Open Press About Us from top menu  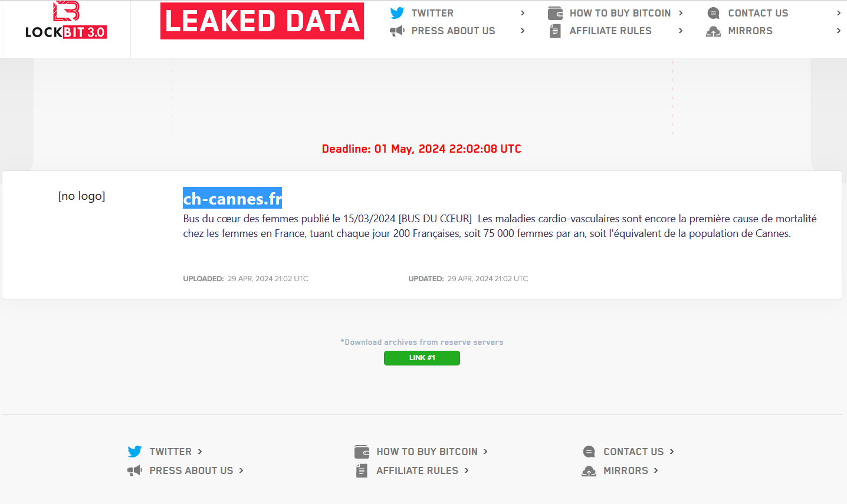click(x=453, y=31)
